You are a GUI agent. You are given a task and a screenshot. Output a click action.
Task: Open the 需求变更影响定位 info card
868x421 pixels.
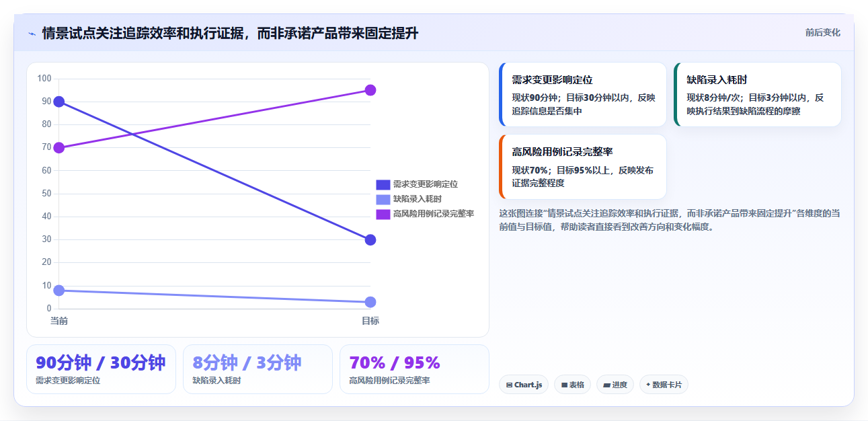click(582, 95)
